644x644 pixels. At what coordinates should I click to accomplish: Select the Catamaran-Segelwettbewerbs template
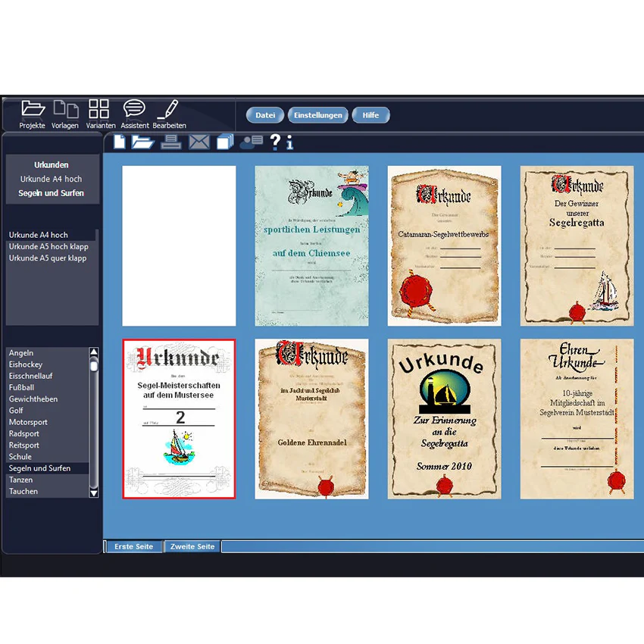[x=445, y=245]
